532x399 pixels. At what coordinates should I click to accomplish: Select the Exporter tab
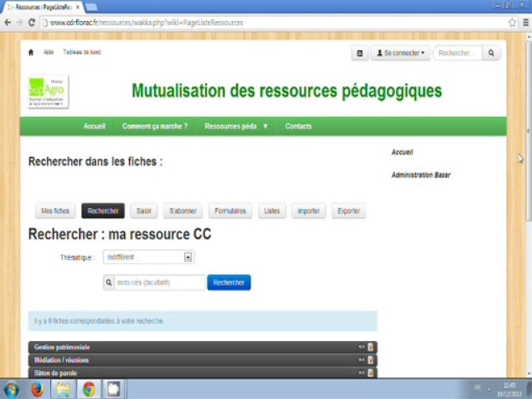coord(349,211)
